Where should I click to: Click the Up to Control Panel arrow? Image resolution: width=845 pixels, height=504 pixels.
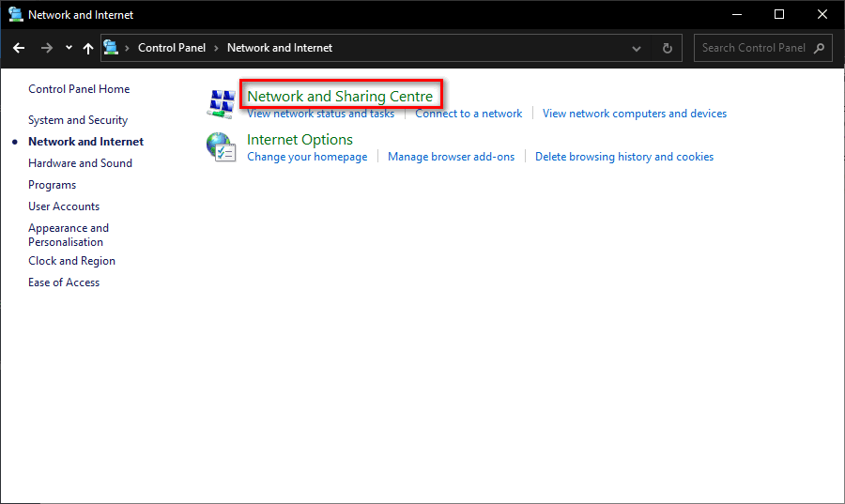[x=88, y=49]
